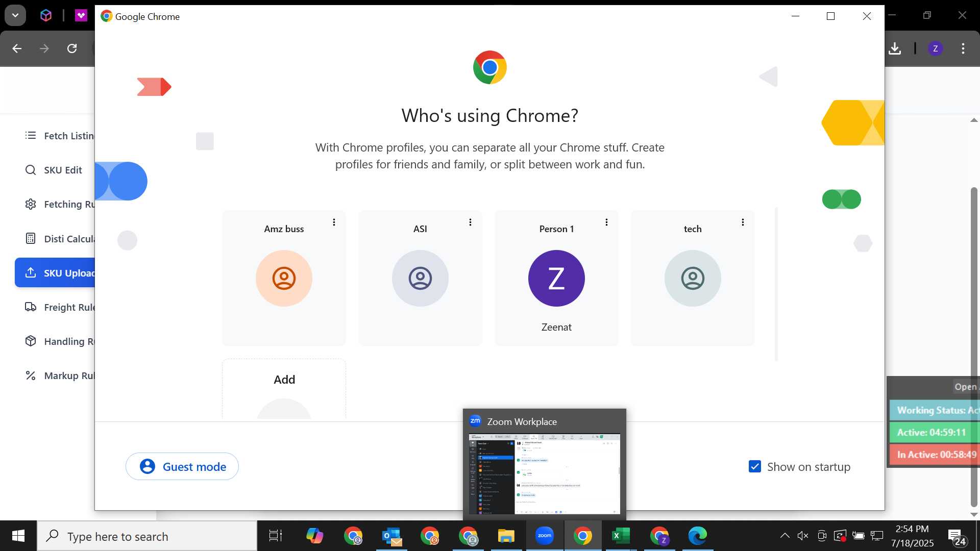This screenshot has width=980, height=551.
Task: Expand the tab search dropdown arrow
Action: 15,15
